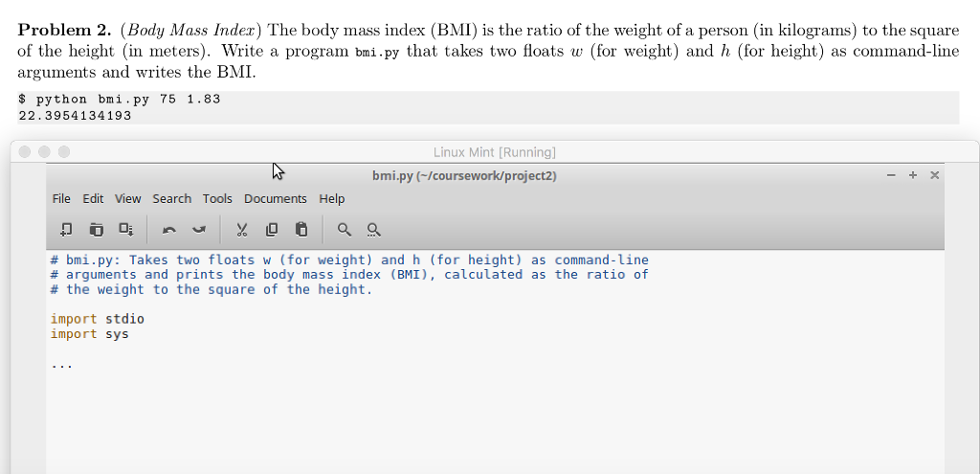
Task: Copy selection using toolbar icon
Action: point(271,230)
